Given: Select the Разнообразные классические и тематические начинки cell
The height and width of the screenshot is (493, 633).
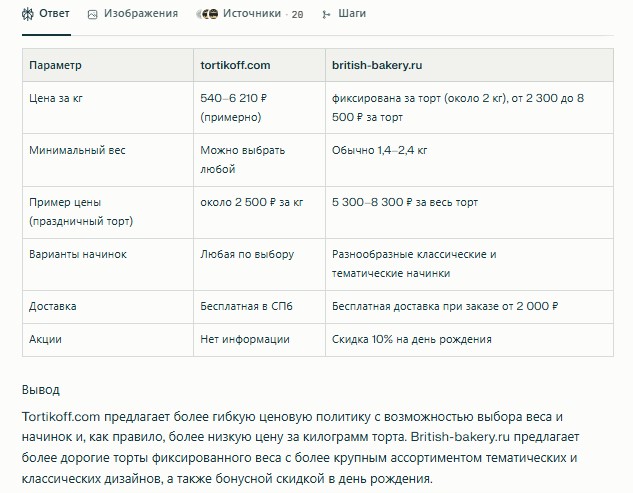Looking at the screenshot, I should click(x=469, y=264).
